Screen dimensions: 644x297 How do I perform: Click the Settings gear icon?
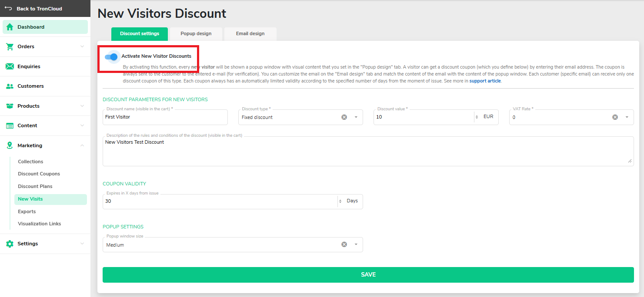10,244
